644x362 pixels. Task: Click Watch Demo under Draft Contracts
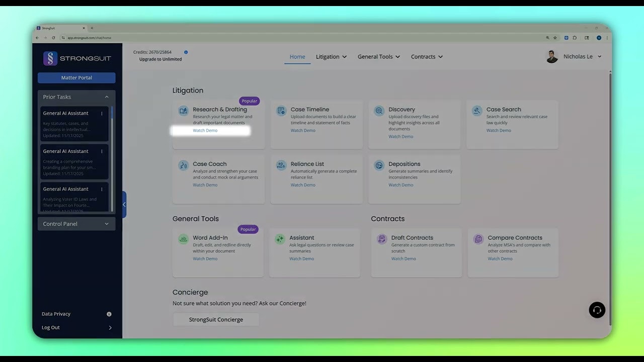point(404,259)
